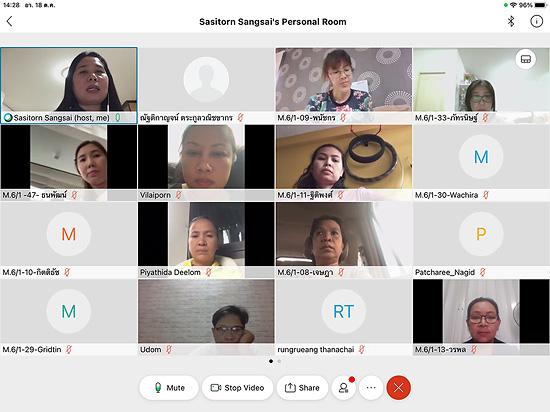Open meeting info circle icon
The image size is (550, 412).
(536, 21)
